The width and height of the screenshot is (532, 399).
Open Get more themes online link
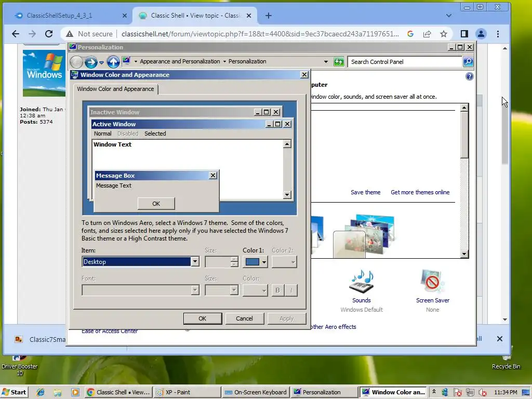pyautogui.click(x=420, y=192)
